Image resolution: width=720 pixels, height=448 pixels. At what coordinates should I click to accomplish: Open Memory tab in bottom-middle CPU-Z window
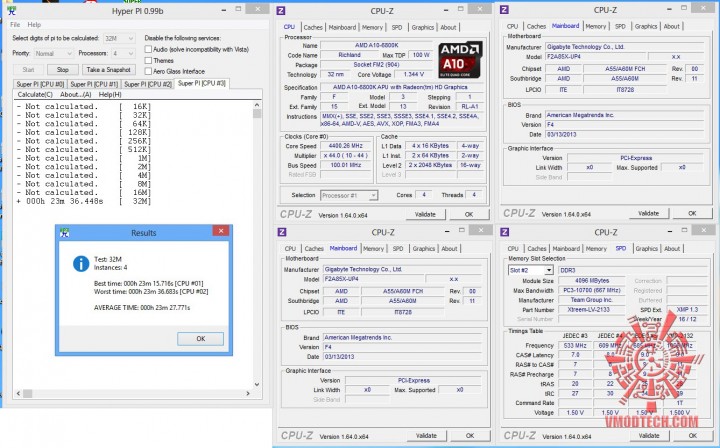tap(373, 249)
